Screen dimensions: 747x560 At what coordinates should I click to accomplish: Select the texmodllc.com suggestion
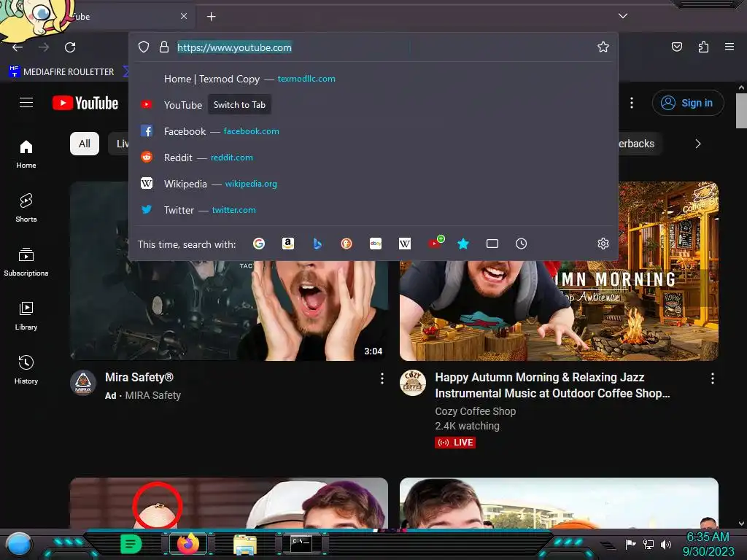coord(373,79)
